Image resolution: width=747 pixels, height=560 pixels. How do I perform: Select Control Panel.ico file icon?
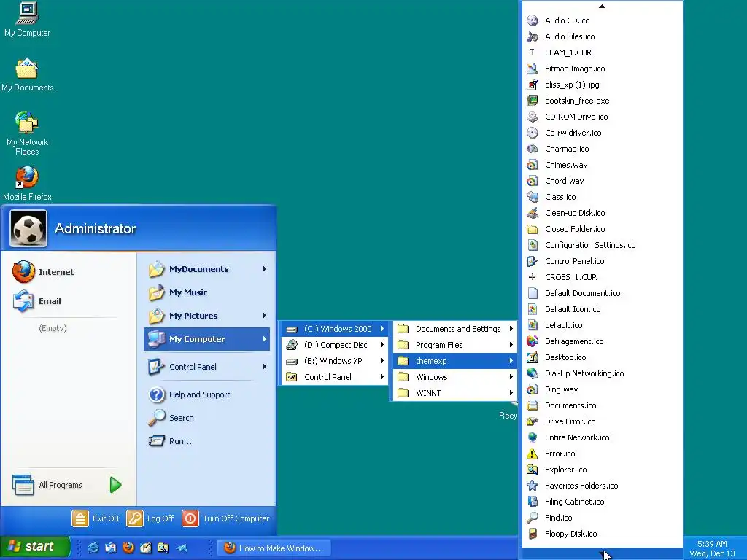(x=532, y=261)
